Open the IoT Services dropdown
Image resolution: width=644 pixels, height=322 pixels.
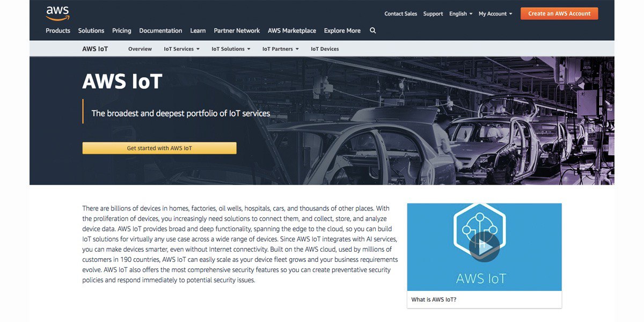pos(181,49)
